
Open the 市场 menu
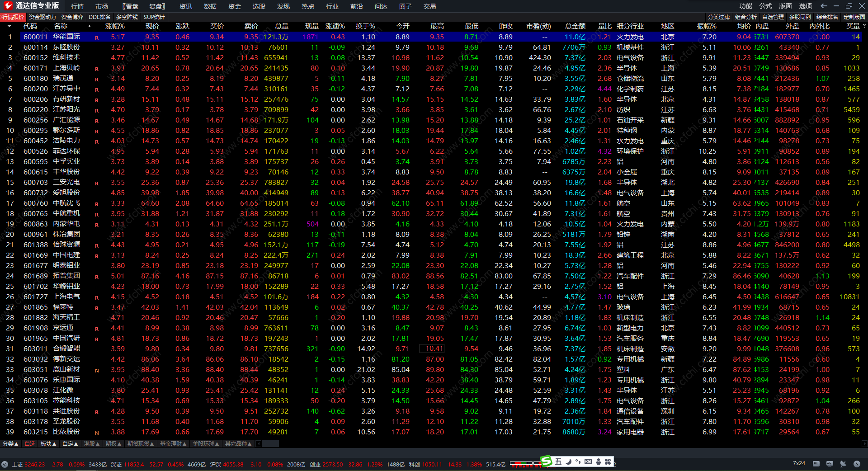click(102, 6)
